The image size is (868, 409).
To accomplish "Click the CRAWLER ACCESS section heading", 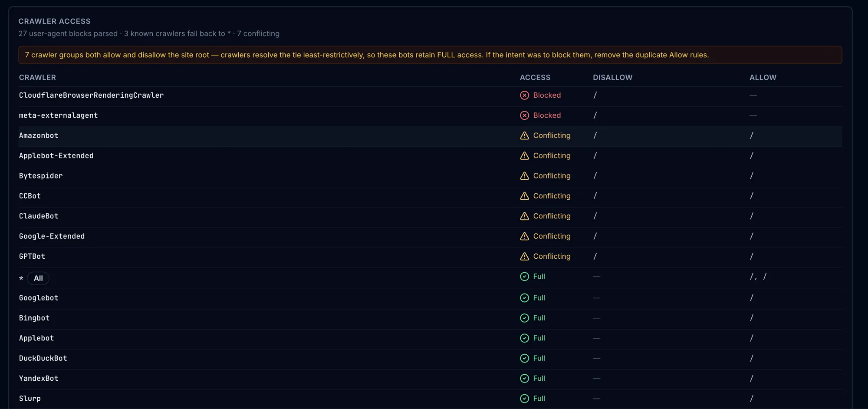I will (54, 21).
